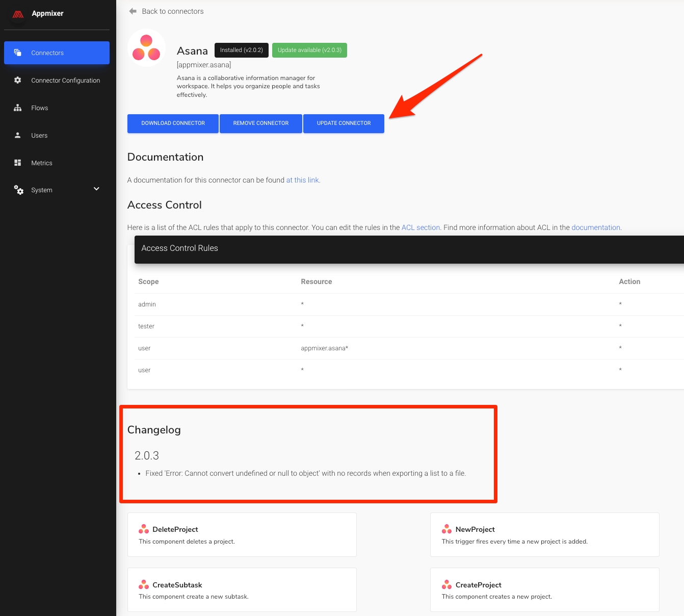This screenshot has height=616, width=684.
Task: Click the large Asana logo
Action: tap(146, 48)
